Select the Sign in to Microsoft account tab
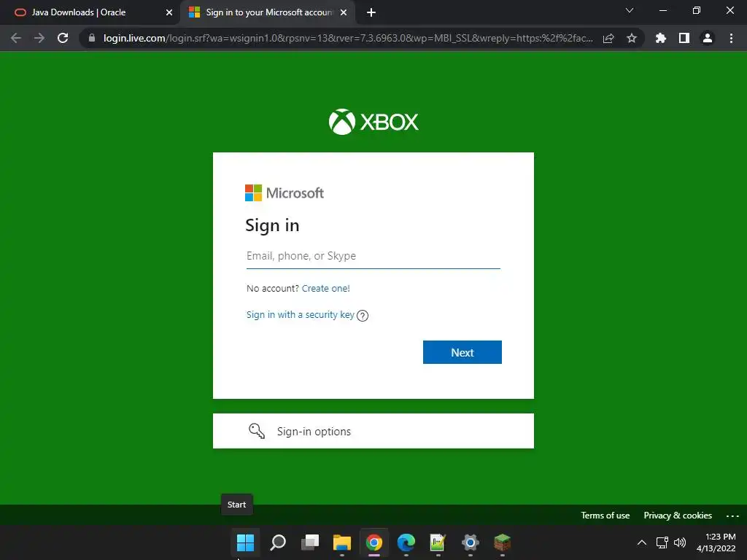Screen dimensions: 747x560 point(269,12)
